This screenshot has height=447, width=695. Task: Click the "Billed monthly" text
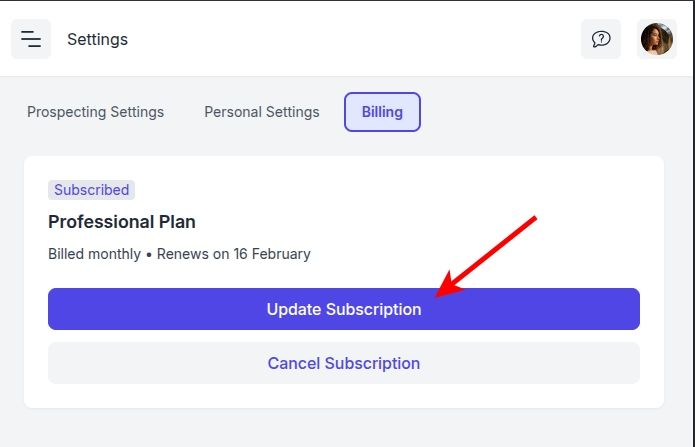[x=94, y=254]
